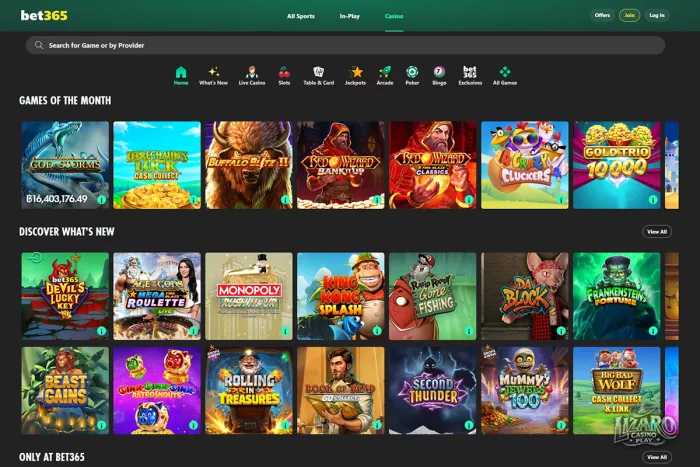This screenshot has height=467, width=700.
Task: Switch to the All Sports tab
Action: click(301, 16)
